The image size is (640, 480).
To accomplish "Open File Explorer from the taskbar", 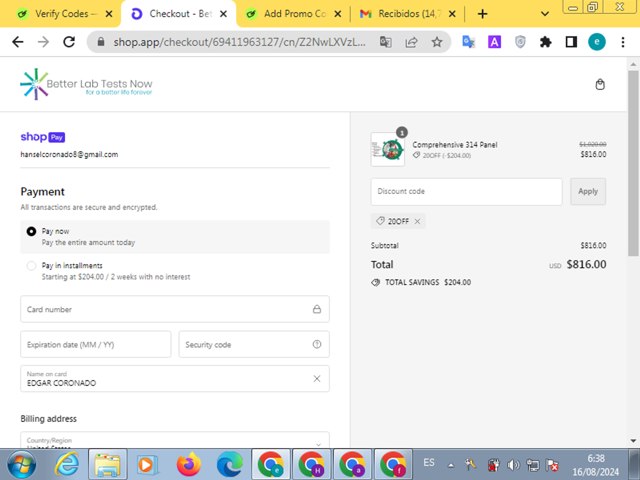I will [x=107, y=464].
